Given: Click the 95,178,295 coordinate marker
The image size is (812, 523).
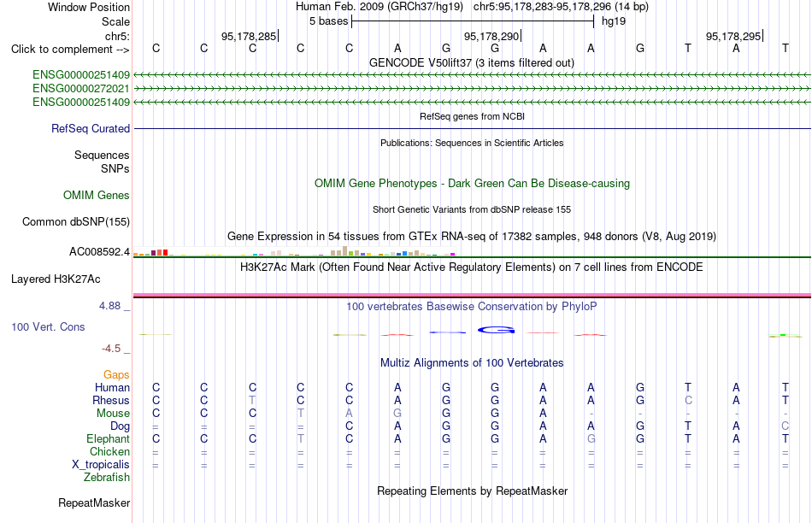Looking at the screenshot, I should pyautogui.click(x=734, y=36).
